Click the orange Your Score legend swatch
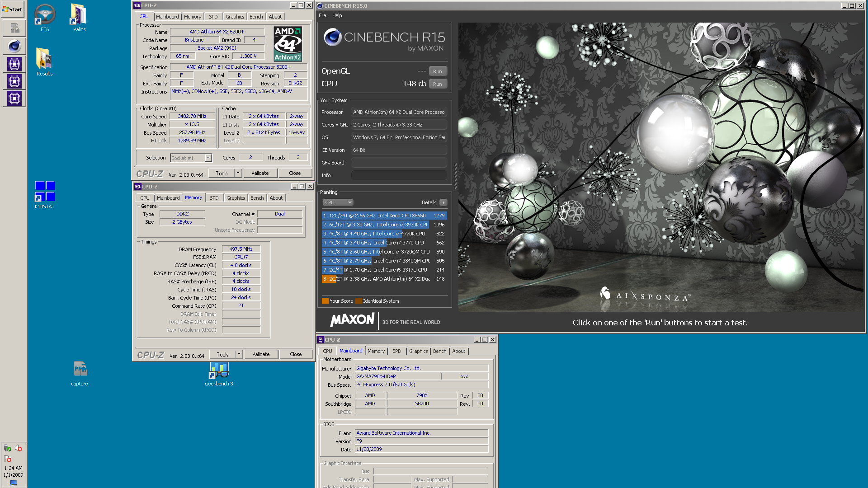Screen dimensions: 868x488 click(325, 301)
